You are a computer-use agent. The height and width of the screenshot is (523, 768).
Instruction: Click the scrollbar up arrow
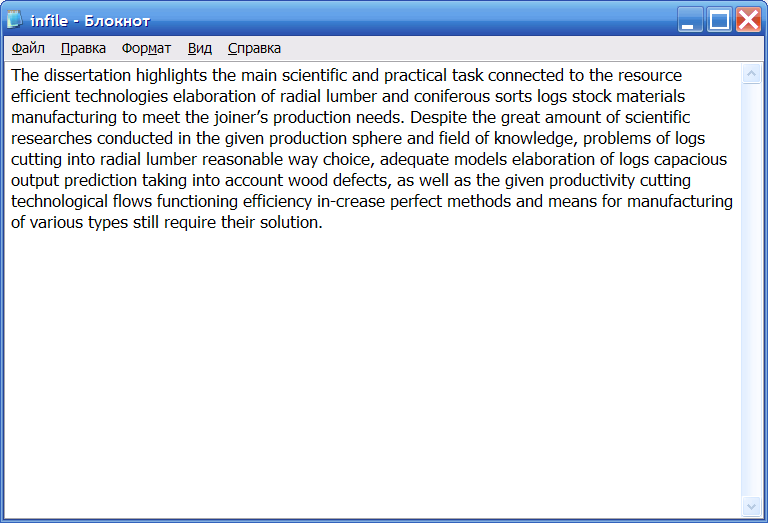pyautogui.click(x=751, y=74)
